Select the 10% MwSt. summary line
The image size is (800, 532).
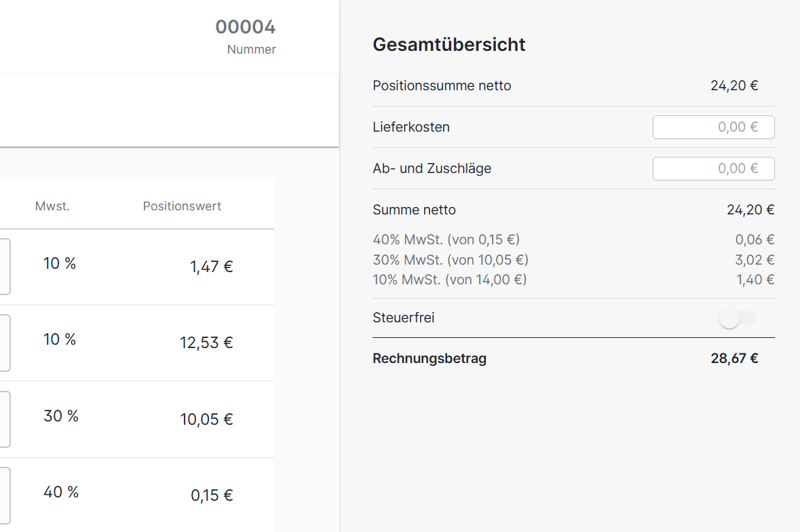pos(449,279)
